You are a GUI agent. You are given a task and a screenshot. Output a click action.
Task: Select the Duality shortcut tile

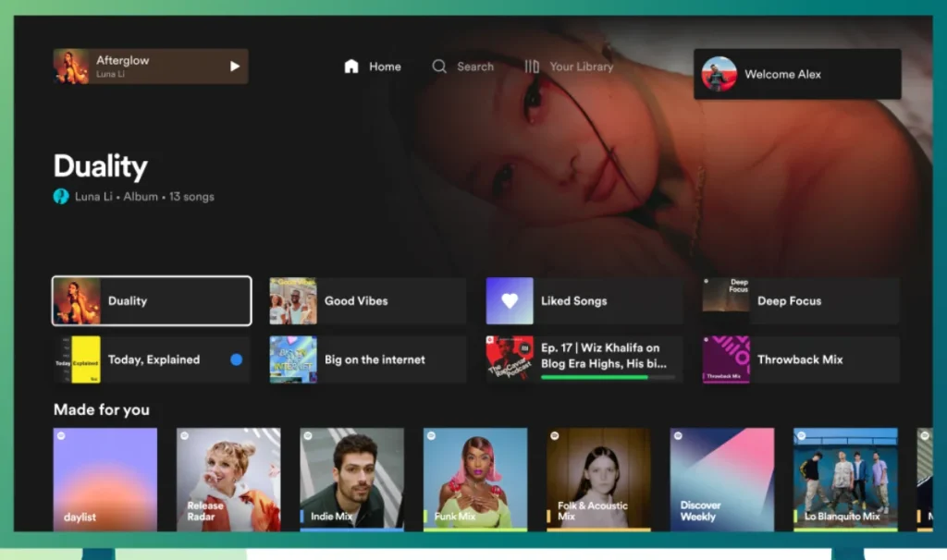[x=152, y=300]
